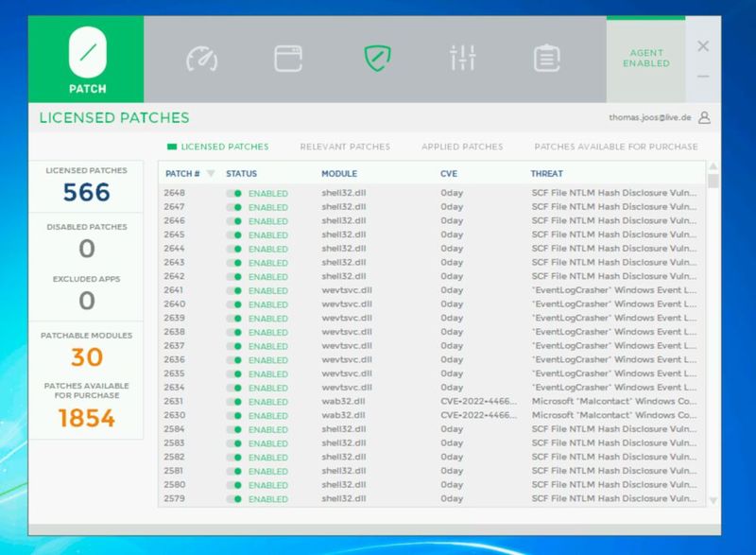Open Settings via the sliders icon
The height and width of the screenshot is (555, 756).
462,57
